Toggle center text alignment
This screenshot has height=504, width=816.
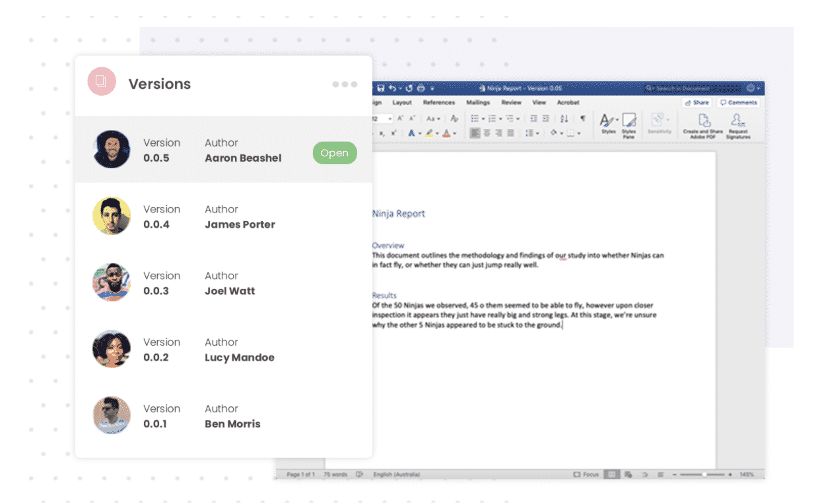[487, 133]
